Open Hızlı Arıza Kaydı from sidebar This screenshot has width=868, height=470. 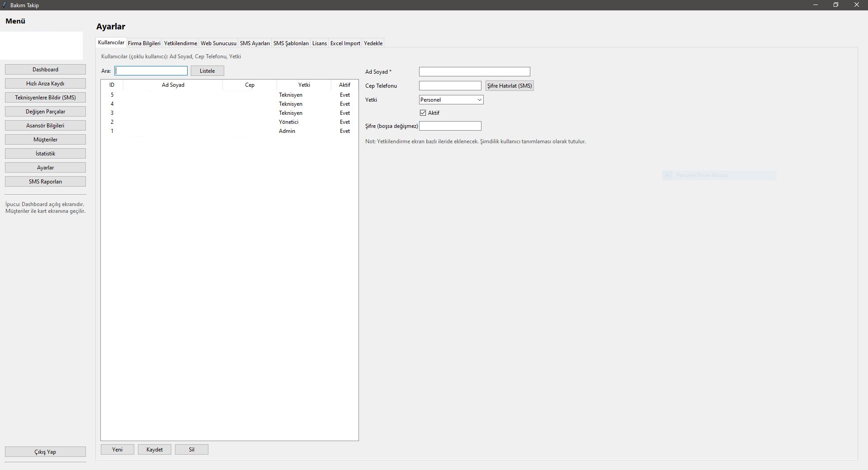45,84
